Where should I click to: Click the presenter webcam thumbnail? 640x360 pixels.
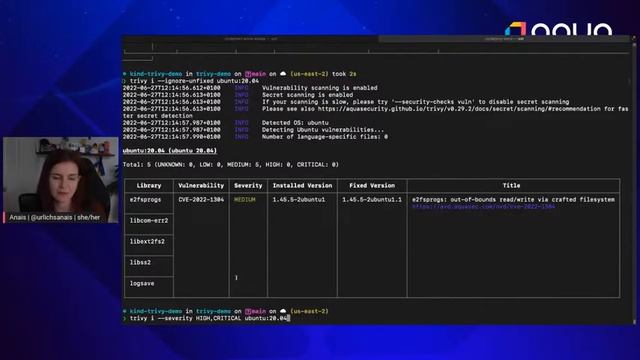click(60, 180)
